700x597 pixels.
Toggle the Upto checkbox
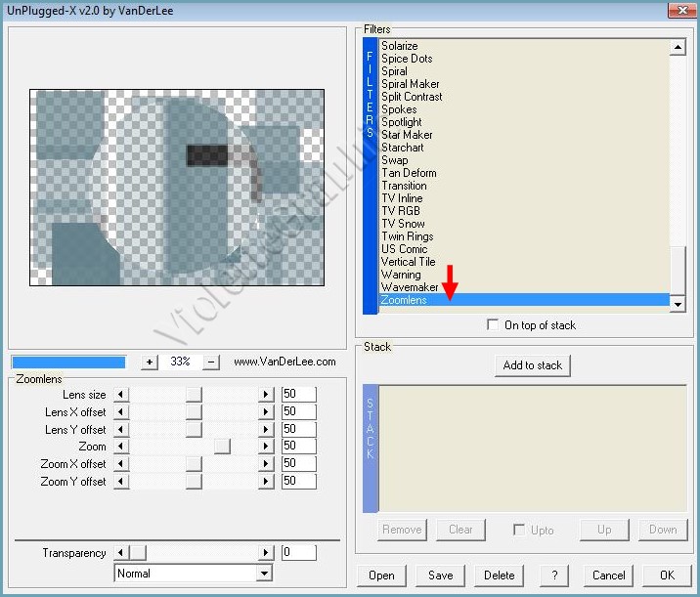click(519, 530)
